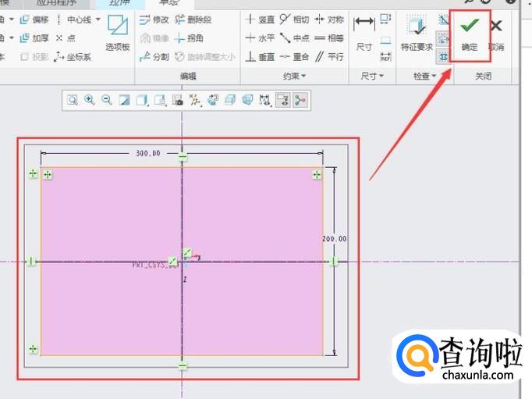Screen dimensions: 532x399
Task: Apply the 平行 (Parallel) constraint
Action: coord(328,57)
